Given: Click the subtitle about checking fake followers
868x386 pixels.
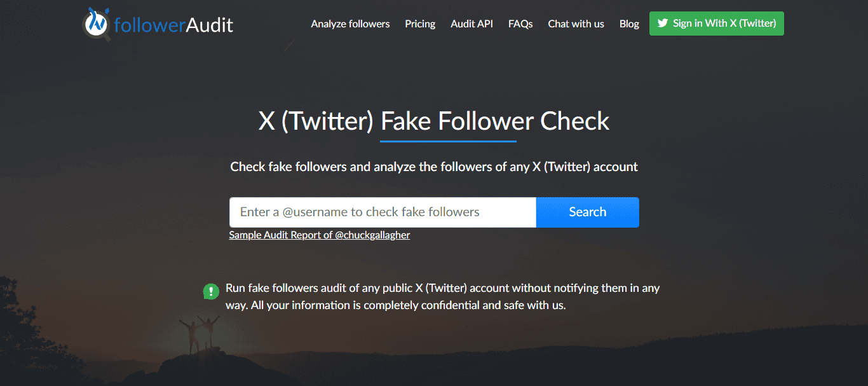Looking at the screenshot, I should [x=434, y=167].
